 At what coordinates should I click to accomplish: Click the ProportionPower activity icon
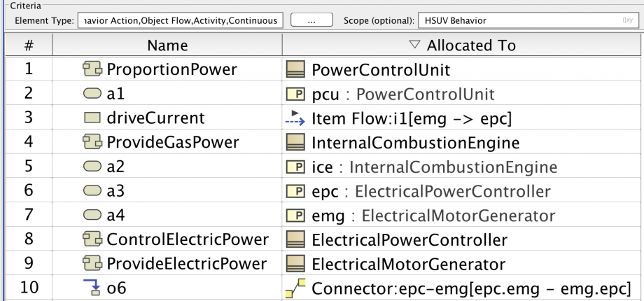(x=92, y=69)
